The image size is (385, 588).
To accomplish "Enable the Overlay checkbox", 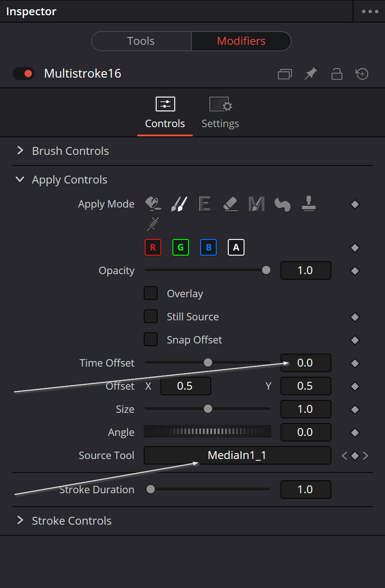I will coord(151,294).
